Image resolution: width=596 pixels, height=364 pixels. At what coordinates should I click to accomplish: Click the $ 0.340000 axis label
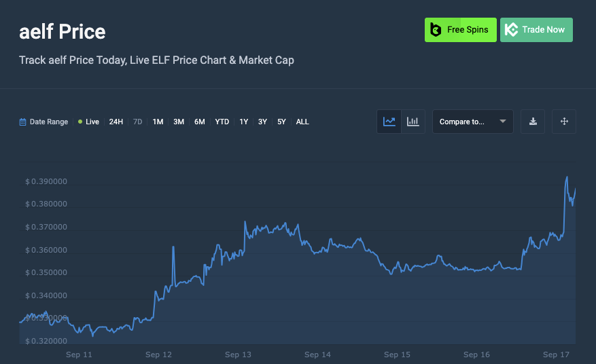click(x=46, y=295)
